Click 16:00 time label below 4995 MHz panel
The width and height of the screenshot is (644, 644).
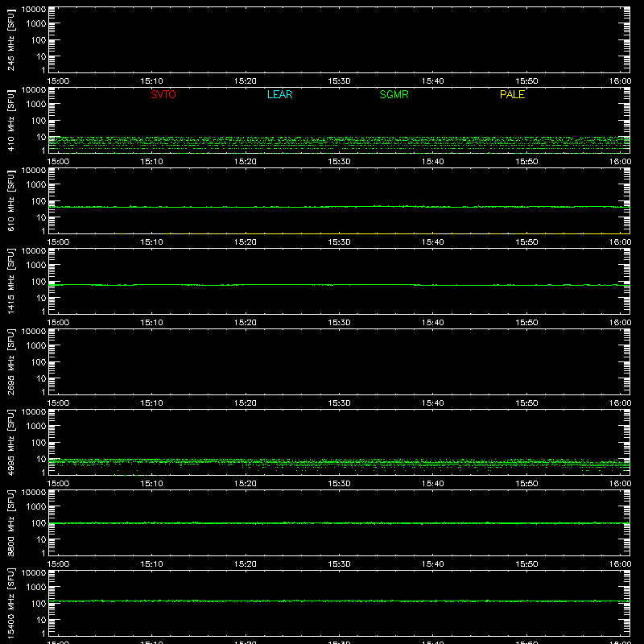click(x=620, y=484)
